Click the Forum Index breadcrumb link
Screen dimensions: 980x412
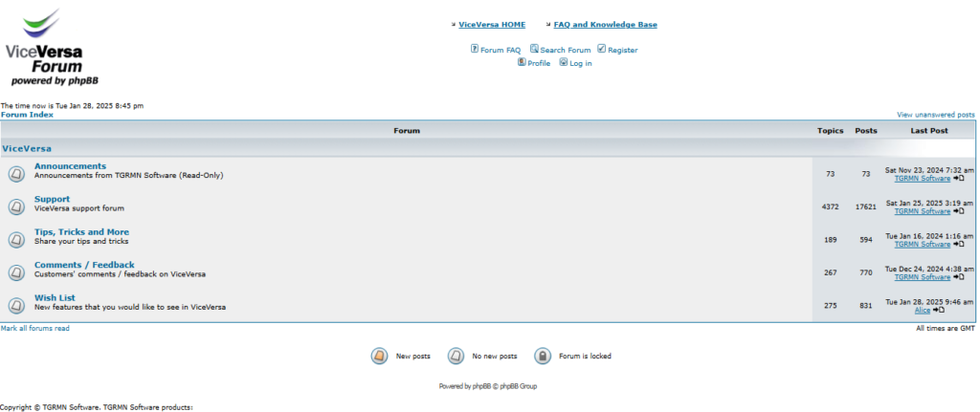pos(27,115)
